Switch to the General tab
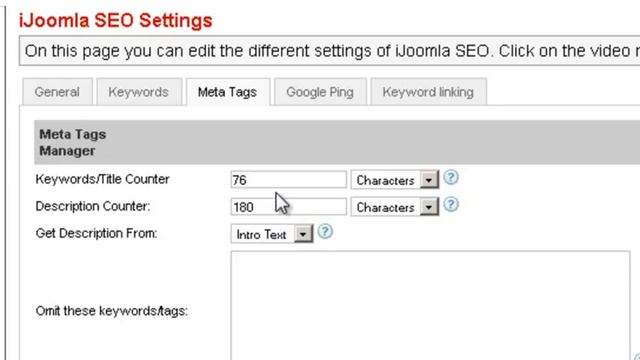Screen dimensions: 640x360 pyautogui.click(x=57, y=92)
